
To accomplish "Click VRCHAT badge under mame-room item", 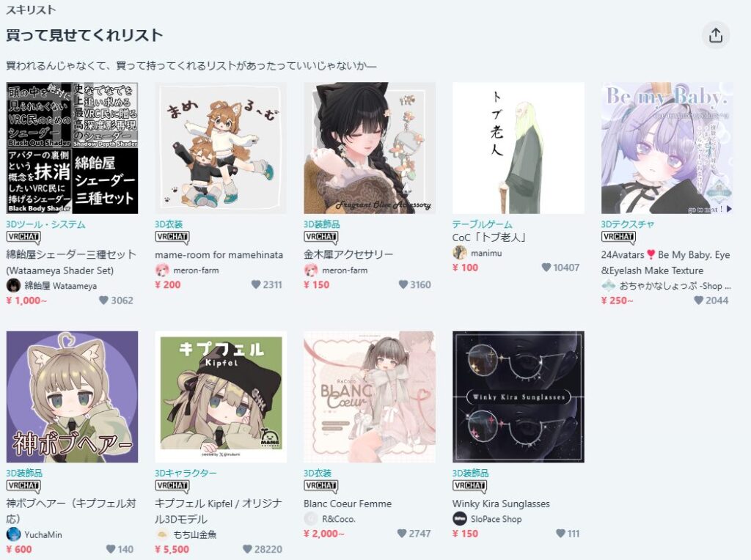I will [172, 237].
